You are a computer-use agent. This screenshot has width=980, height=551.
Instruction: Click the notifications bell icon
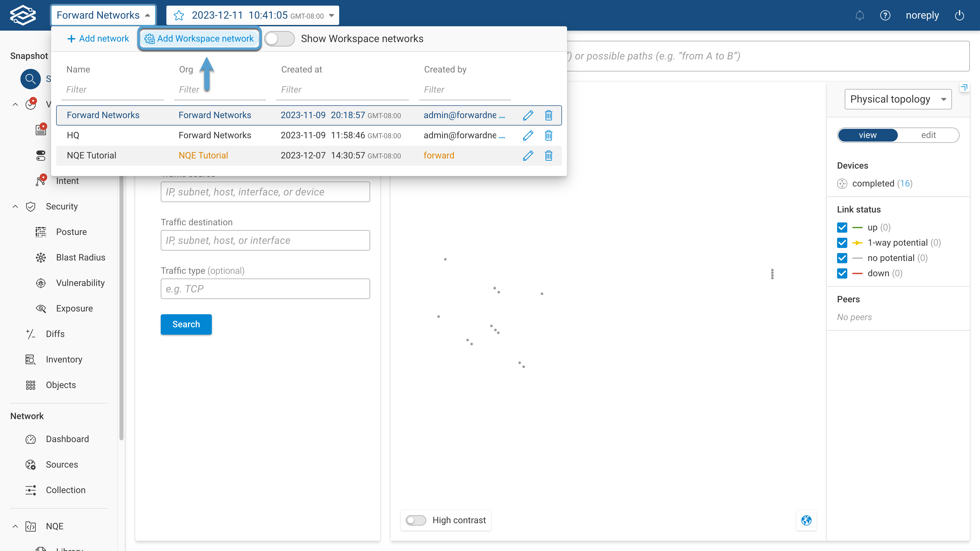click(859, 15)
